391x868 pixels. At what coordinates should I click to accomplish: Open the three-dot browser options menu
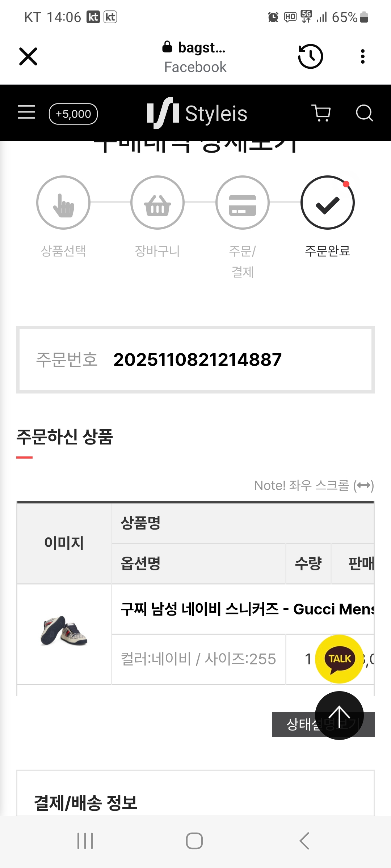[362, 56]
